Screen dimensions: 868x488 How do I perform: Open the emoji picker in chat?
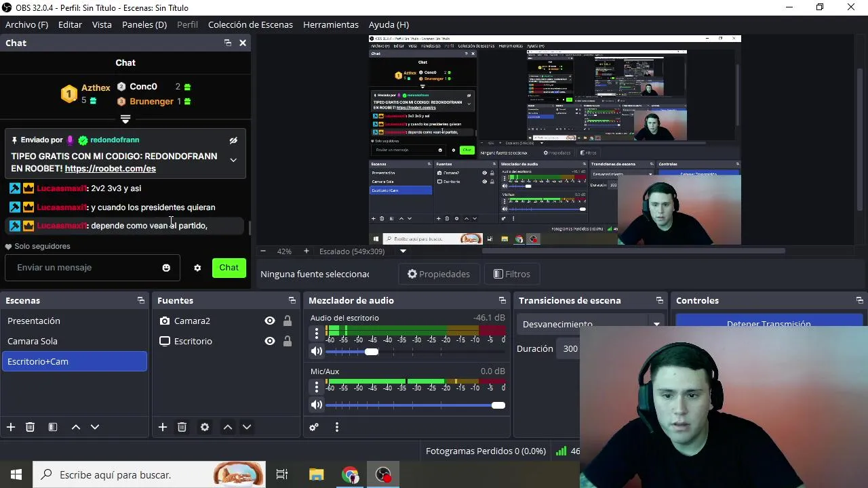(166, 268)
